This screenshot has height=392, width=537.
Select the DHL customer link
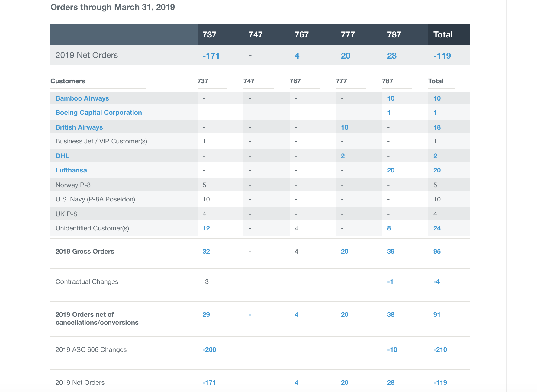point(62,156)
